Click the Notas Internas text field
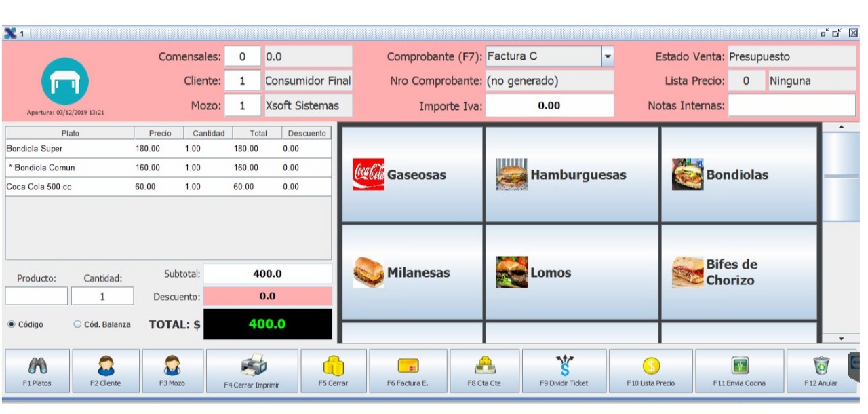The width and height of the screenshot is (868, 414). [x=791, y=105]
